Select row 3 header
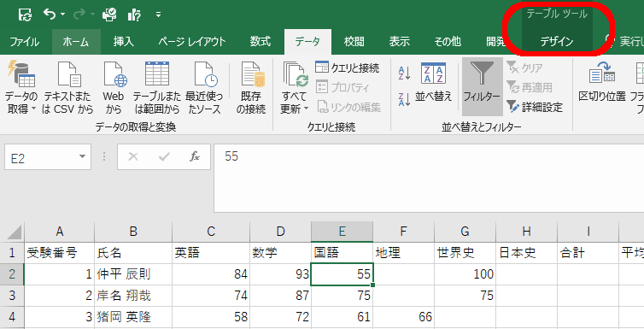Viewport: 644px width, 329px height. pos(12,296)
